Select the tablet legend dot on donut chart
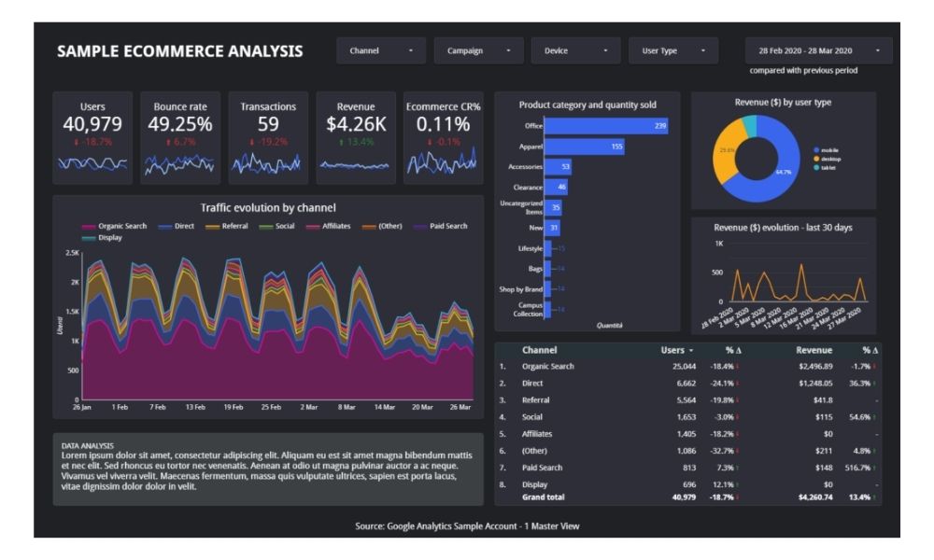This screenshot has height=560, width=934. (x=816, y=168)
